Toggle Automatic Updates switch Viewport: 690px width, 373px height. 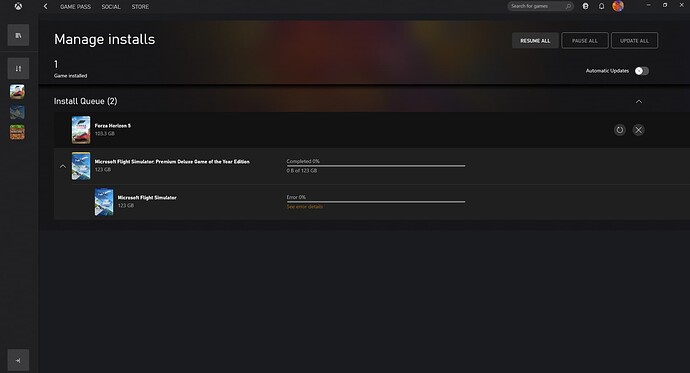click(642, 71)
